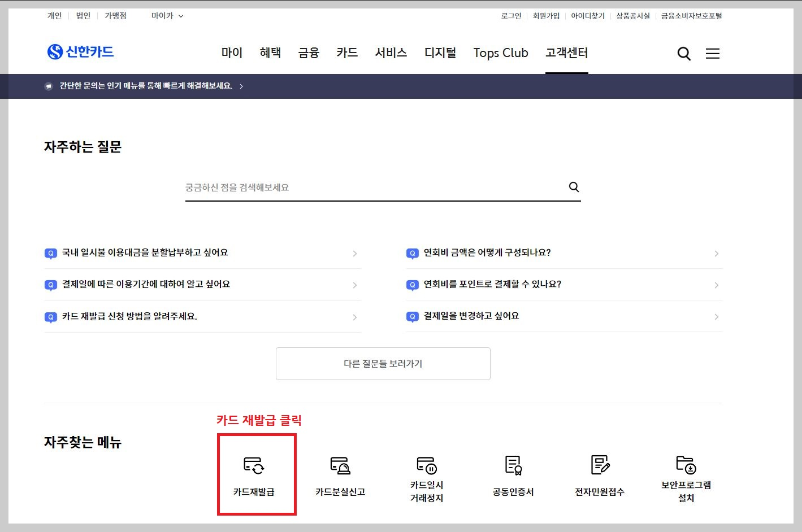Screen dimensions: 802x532
Task: Open question 연회비를 포인트로 결제할 수 있나요?
Action: (x=493, y=284)
